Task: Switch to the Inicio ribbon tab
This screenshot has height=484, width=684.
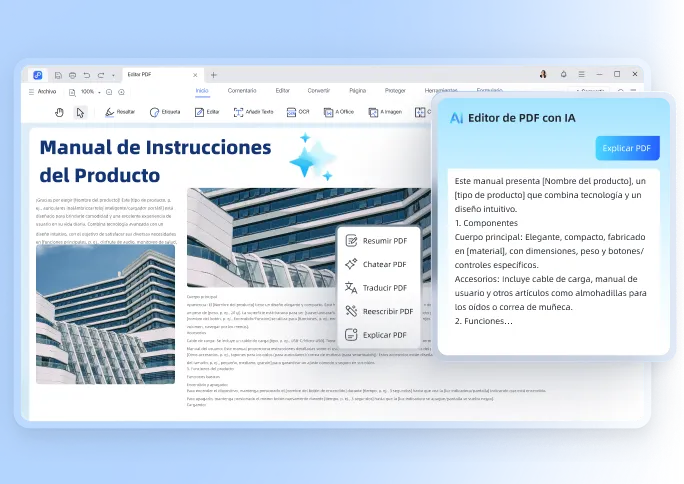Action: click(202, 90)
